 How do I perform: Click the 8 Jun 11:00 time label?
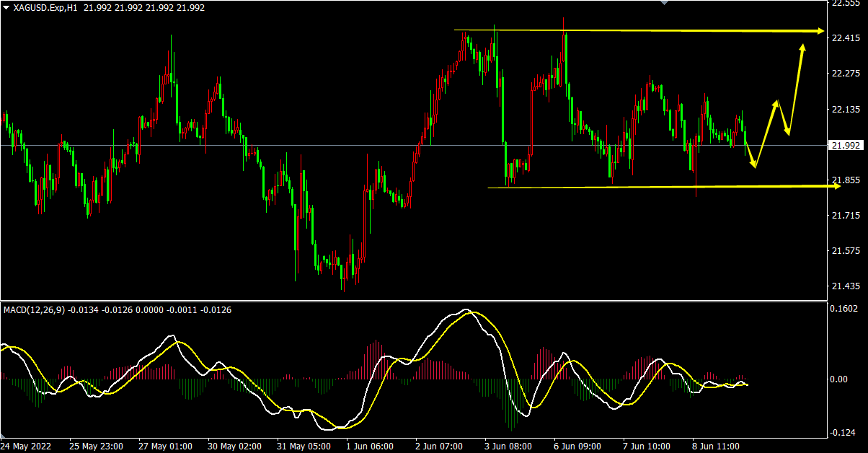coord(717,446)
